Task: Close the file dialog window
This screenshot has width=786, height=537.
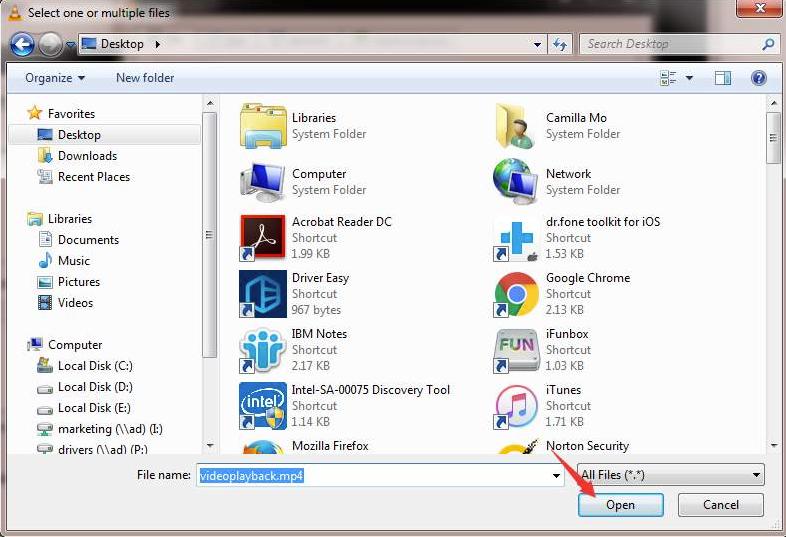Action: pos(759,8)
